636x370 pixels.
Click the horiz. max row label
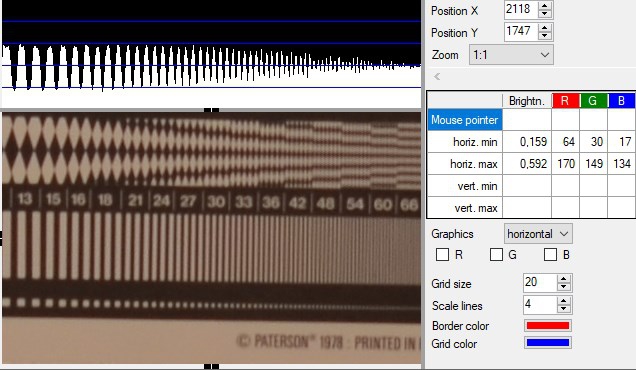coord(465,164)
